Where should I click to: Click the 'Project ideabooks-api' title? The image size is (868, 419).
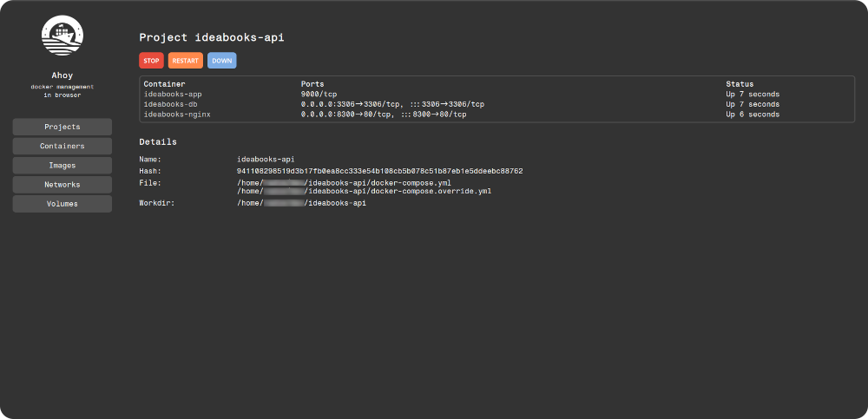tap(212, 37)
